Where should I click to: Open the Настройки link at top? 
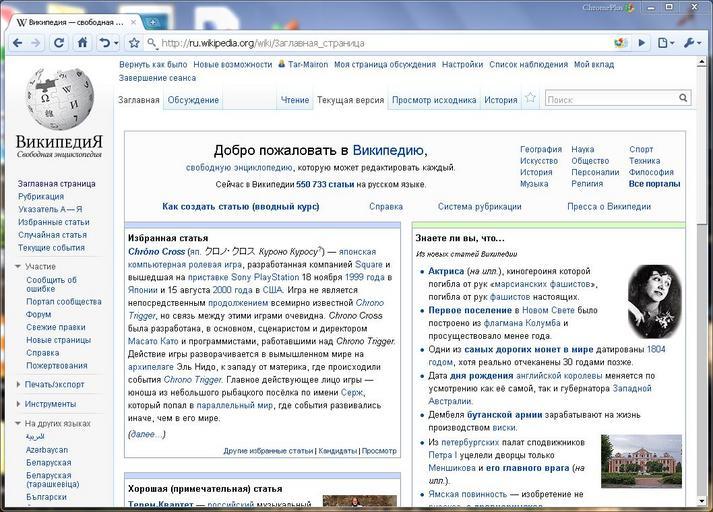462,64
